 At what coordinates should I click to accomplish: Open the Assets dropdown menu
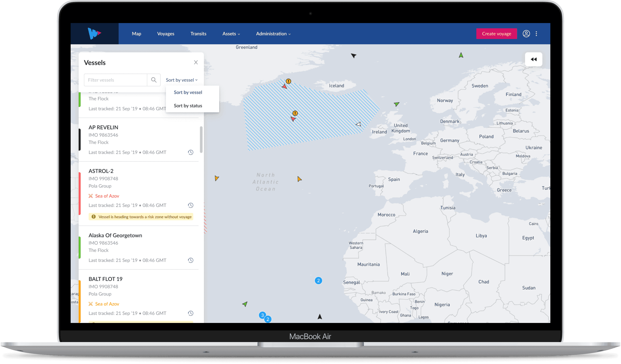tap(231, 34)
